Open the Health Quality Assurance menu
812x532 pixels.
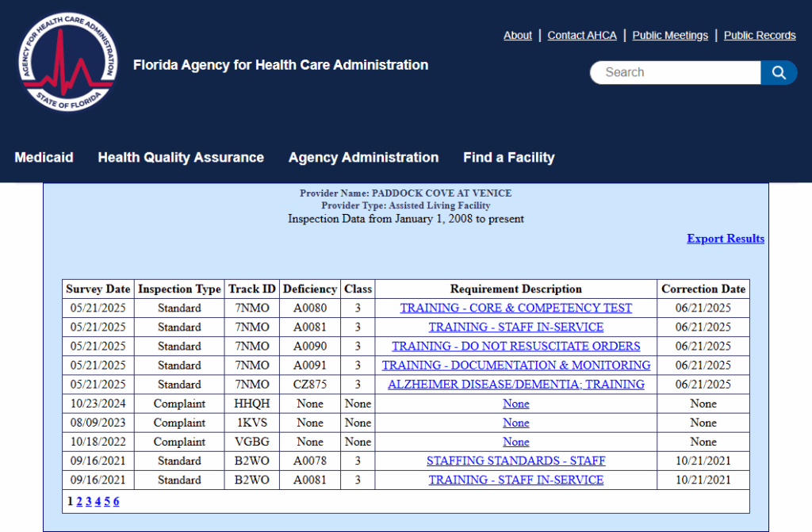(x=181, y=158)
